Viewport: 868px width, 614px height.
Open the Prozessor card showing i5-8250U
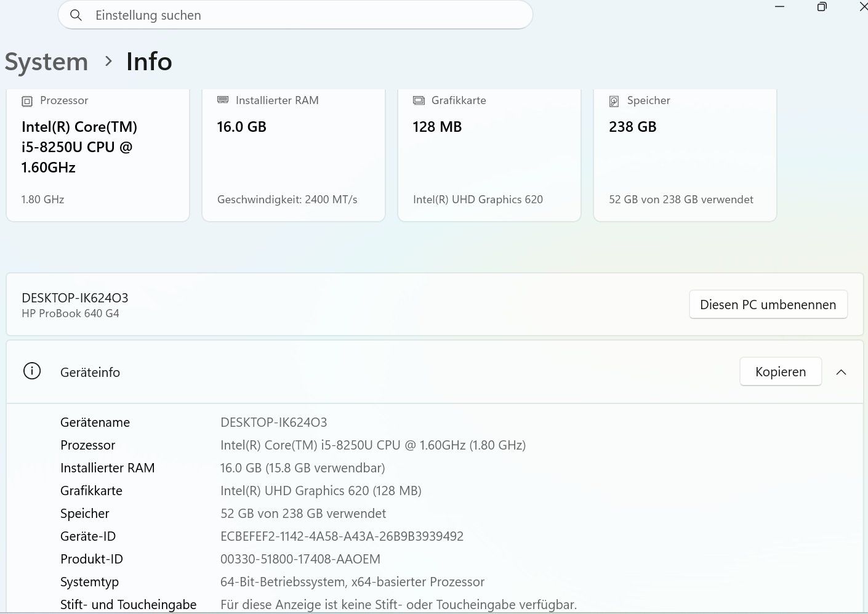coord(98,155)
